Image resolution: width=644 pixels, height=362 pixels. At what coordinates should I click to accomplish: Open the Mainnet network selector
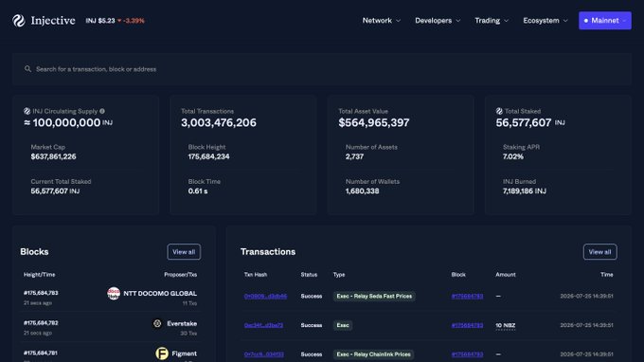tap(605, 21)
